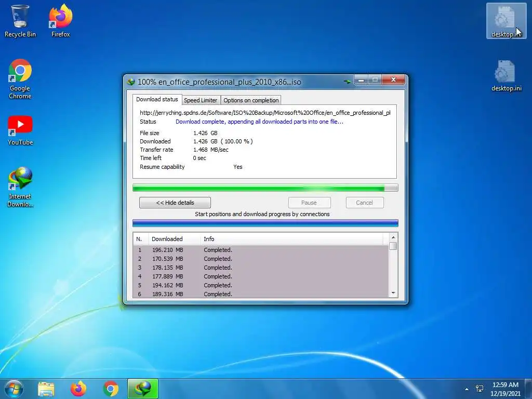The image size is (532, 399).
Task: Open the taskbar clock showing 12:59 AM
Action: (505, 389)
